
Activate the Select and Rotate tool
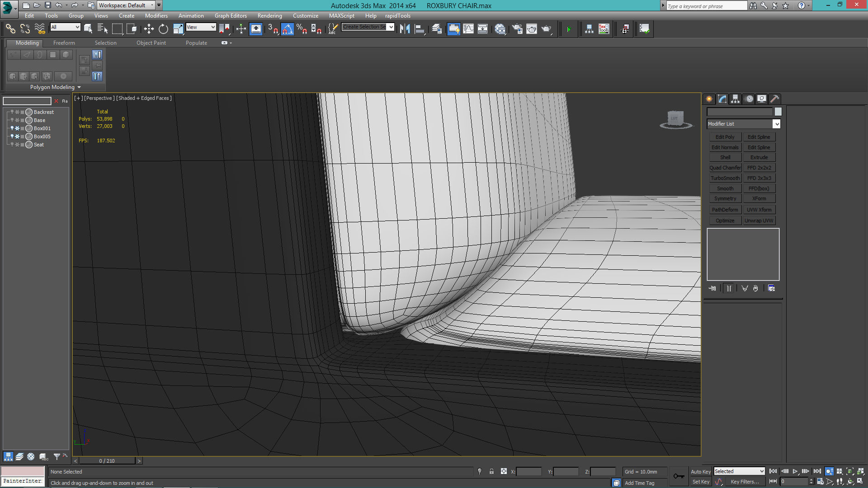coord(163,29)
